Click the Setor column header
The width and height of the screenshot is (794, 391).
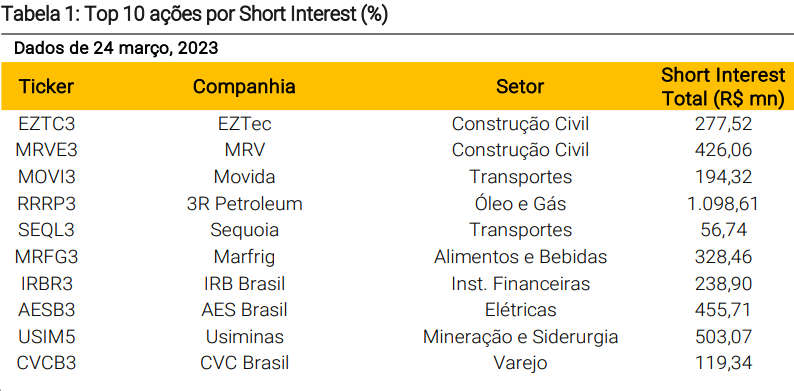tap(520, 87)
